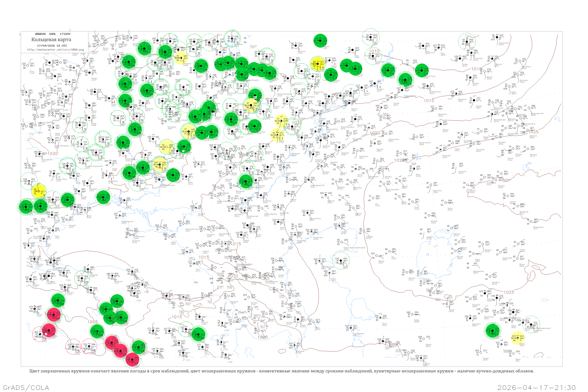Click the meteocenter.net URWA.png URL text

(x=55, y=50)
